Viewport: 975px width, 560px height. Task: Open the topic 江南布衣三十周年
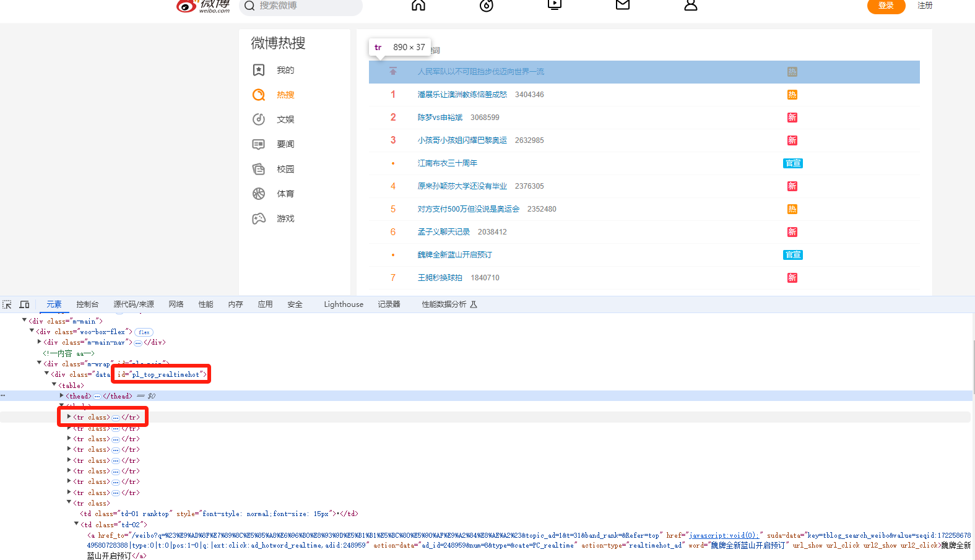pyautogui.click(x=447, y=163)
